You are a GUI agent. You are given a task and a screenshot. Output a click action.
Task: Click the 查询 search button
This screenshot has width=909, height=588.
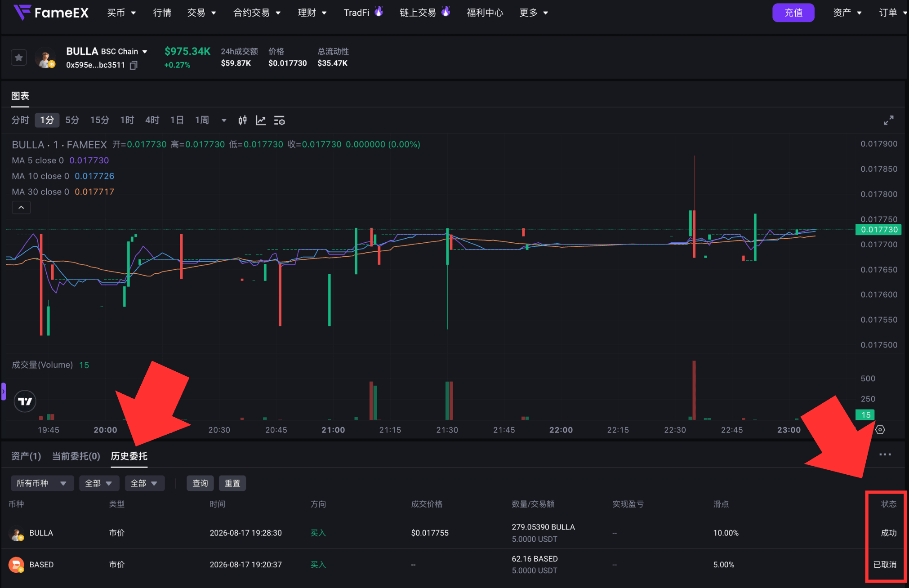coord(200,483)
